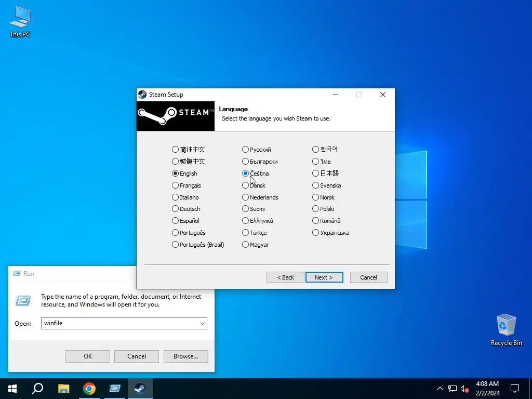The width and height of the screenshot is (532, 399).
Task: Open the Recycle Bin desktop icon
Action: pos(506,330)
